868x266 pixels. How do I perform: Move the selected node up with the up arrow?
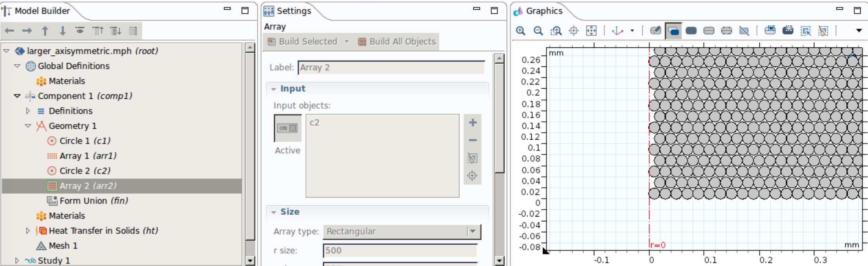[x=45, y=31]
